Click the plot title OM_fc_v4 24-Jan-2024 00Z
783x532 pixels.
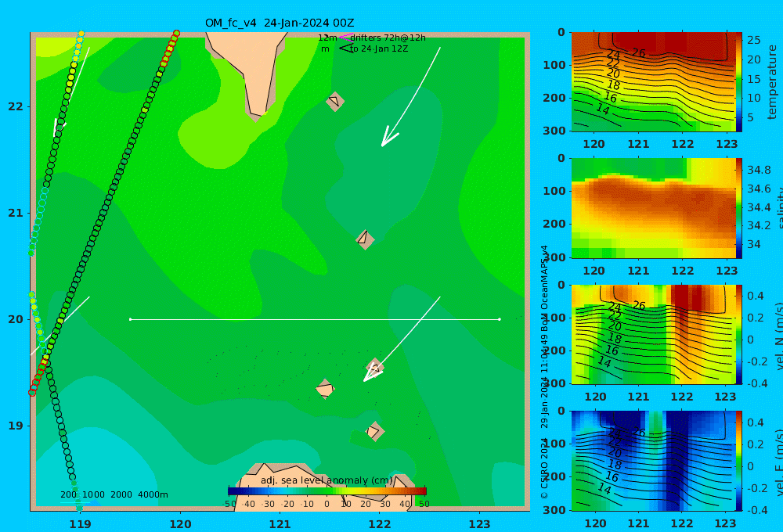(x=280, y=23)
